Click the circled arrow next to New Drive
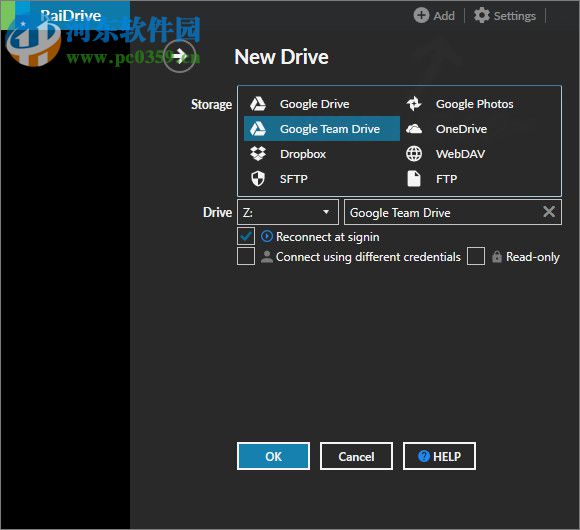This screenshot has height=530, width=580. coord(180,56)
